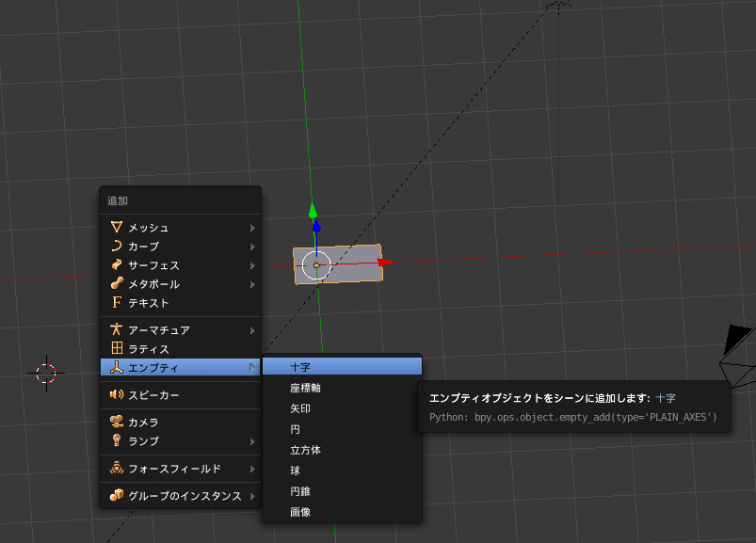Click the white manipulator center circle

point(316,265)
